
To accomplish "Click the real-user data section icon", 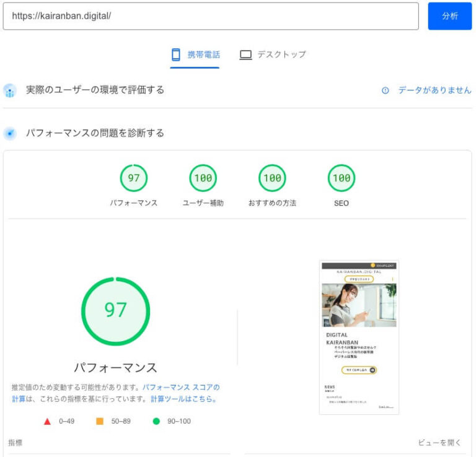I will (x=10, y=90).
